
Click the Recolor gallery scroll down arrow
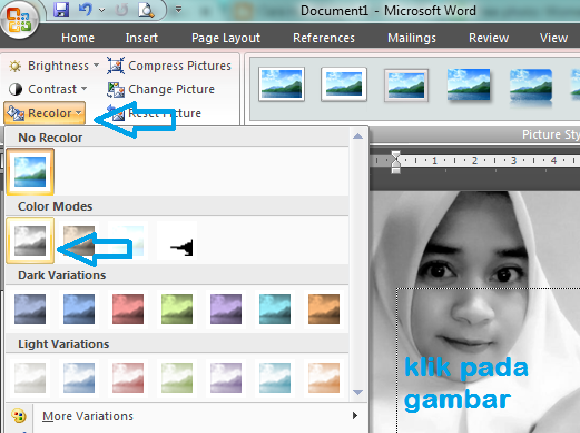(x=358, y=392)
